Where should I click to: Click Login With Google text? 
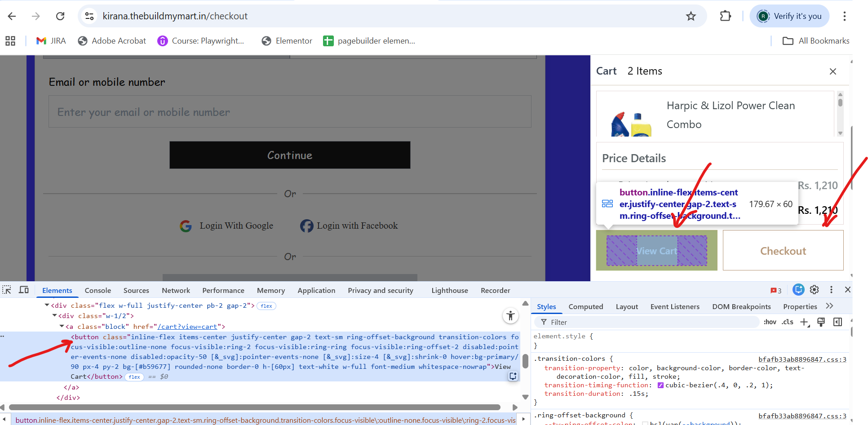[236, 226]
